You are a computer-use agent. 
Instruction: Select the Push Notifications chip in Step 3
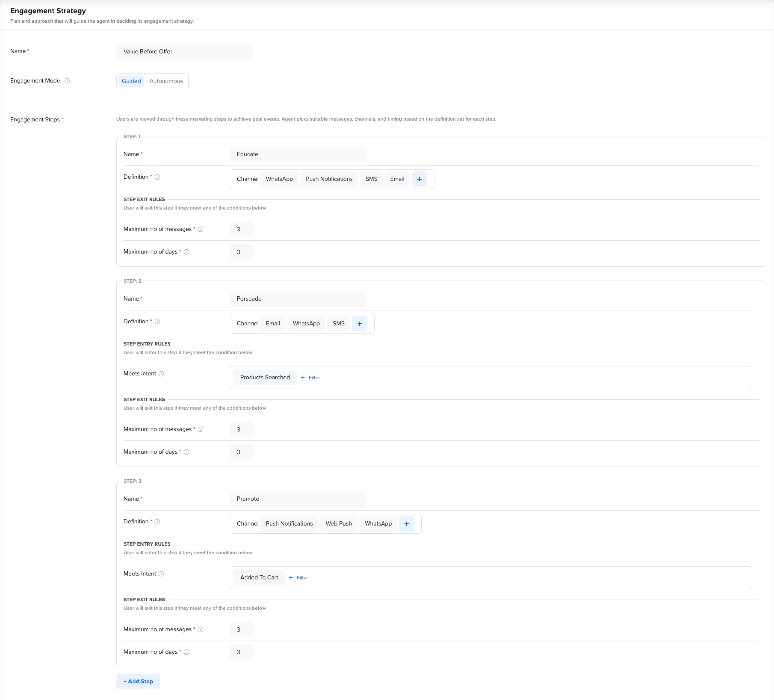click(x=289, y=524)
